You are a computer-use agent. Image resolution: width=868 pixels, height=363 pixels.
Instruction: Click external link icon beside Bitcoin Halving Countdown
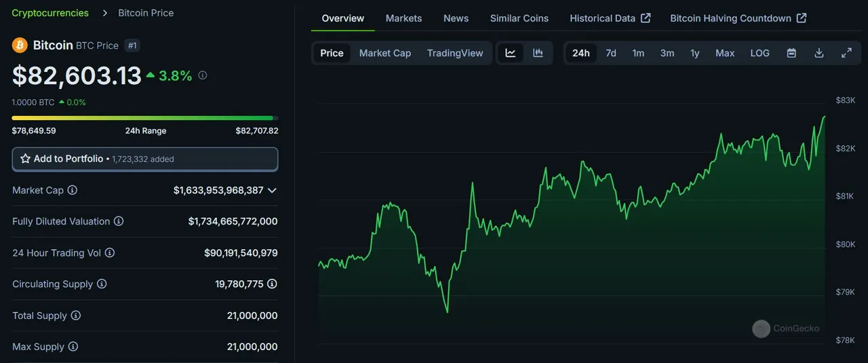pyautogui.click(x=802, y=18)
